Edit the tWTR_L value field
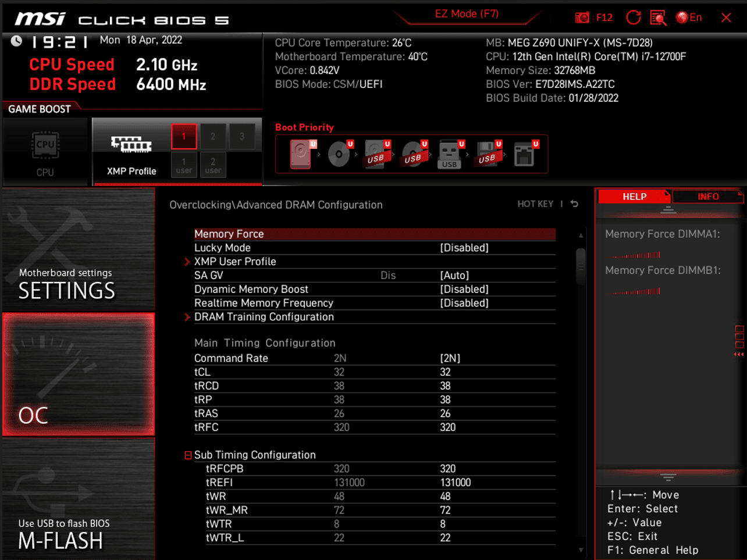 point(445,538)
